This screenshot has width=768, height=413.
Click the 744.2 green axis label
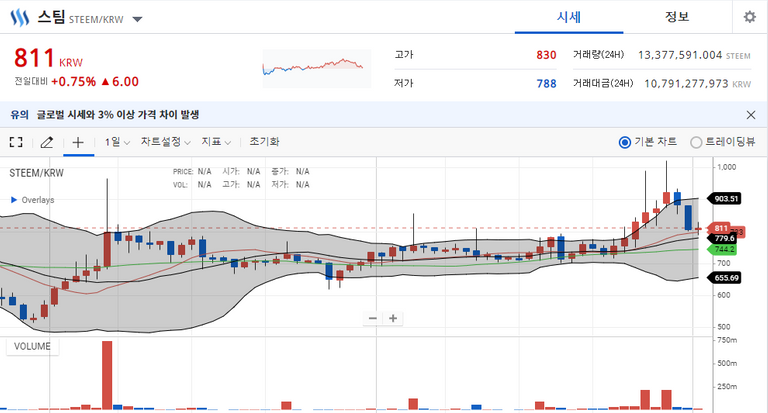click(723, 249)
